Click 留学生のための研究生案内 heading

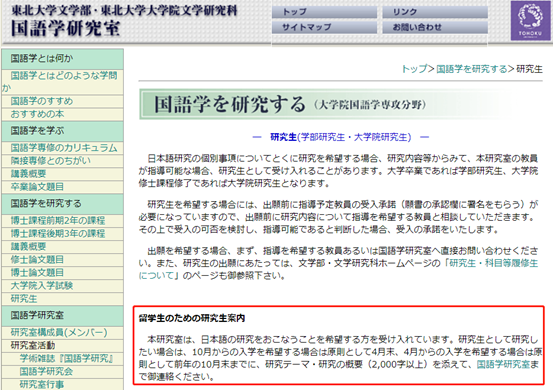(192, 318)
